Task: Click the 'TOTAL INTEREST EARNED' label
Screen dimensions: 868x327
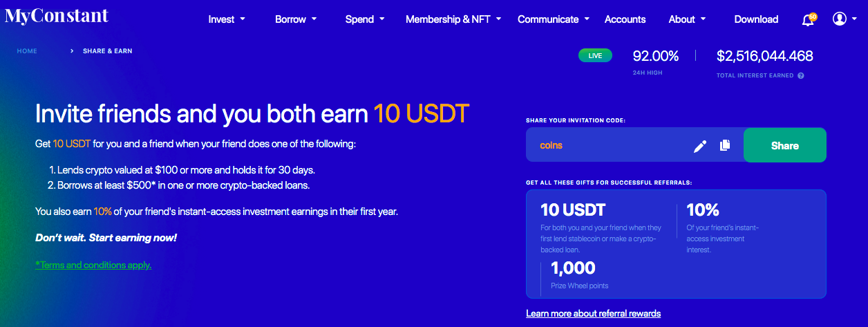Action: 755,75
